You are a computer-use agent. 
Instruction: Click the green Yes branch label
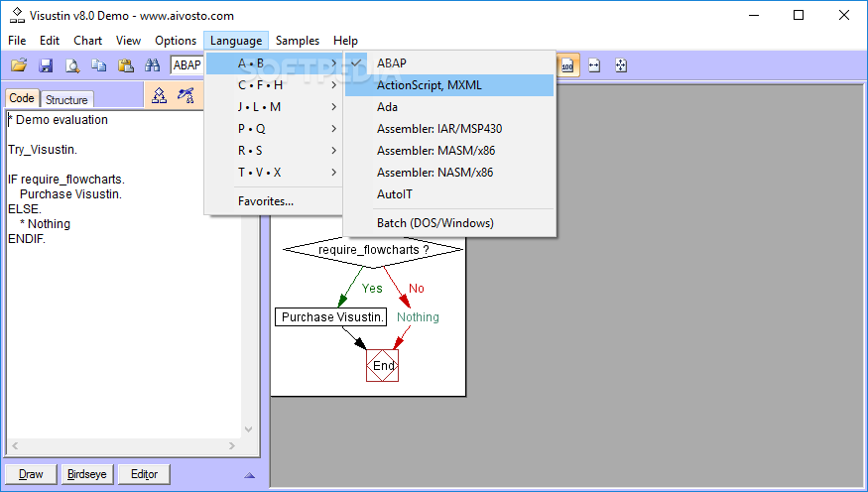[372, 289]
